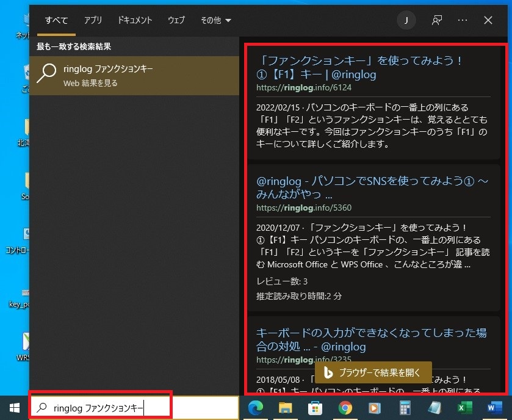The width and height of the screenshot is (512, 420).
Task: Open the three-dot options menu
Action: point(463,20)
